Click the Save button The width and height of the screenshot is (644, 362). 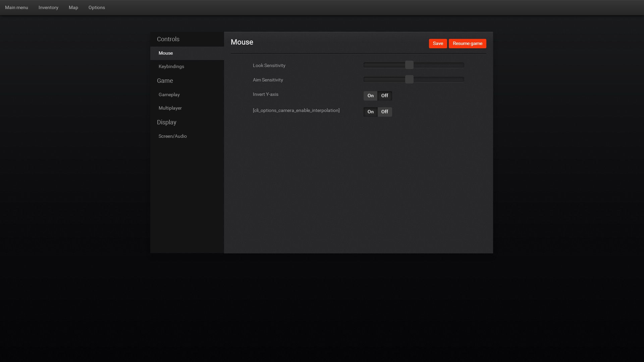point(438,44)
